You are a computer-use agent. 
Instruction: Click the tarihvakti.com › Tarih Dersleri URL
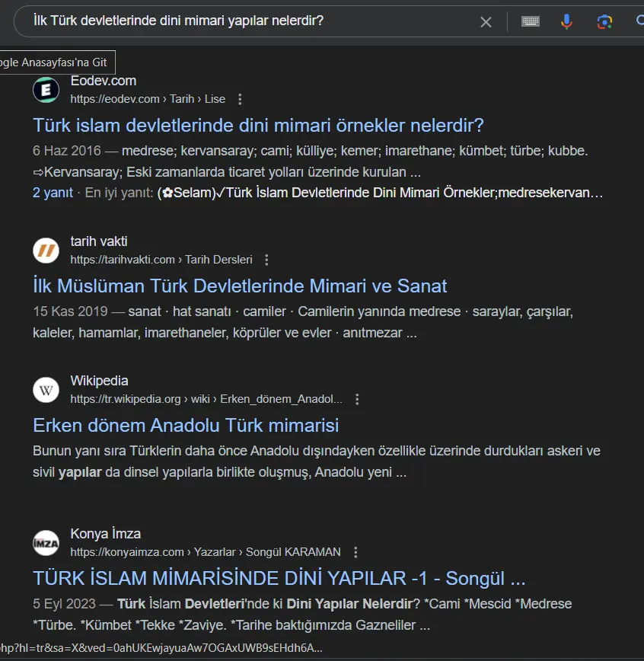tap(161, 260)
